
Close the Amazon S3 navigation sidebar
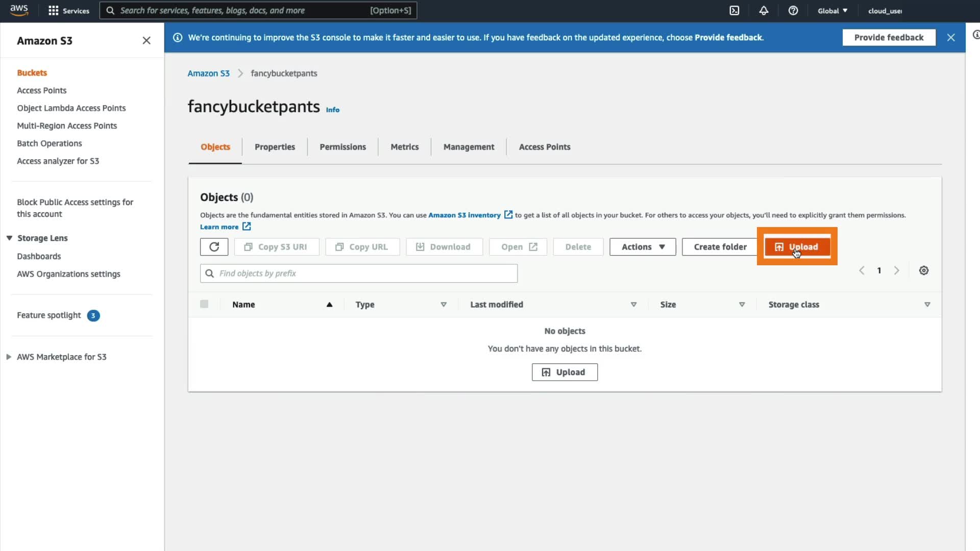tap(146, 40)
